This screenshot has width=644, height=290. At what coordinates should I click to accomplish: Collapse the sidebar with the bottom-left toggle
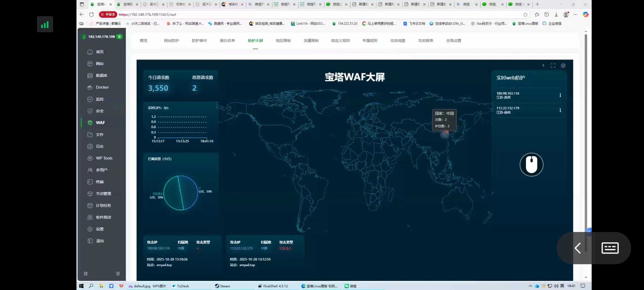click(x=86, y=273)
